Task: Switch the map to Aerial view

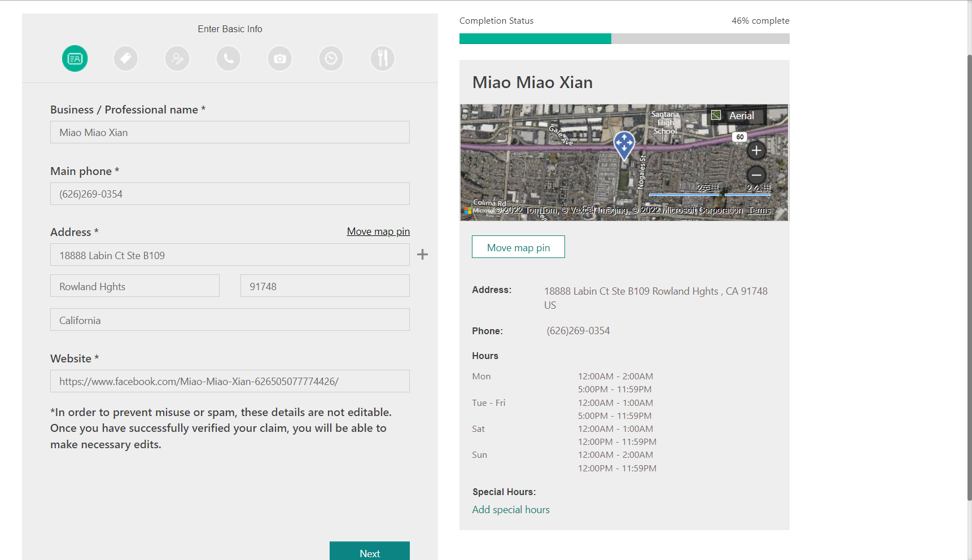Action: (x=737, y=116)
